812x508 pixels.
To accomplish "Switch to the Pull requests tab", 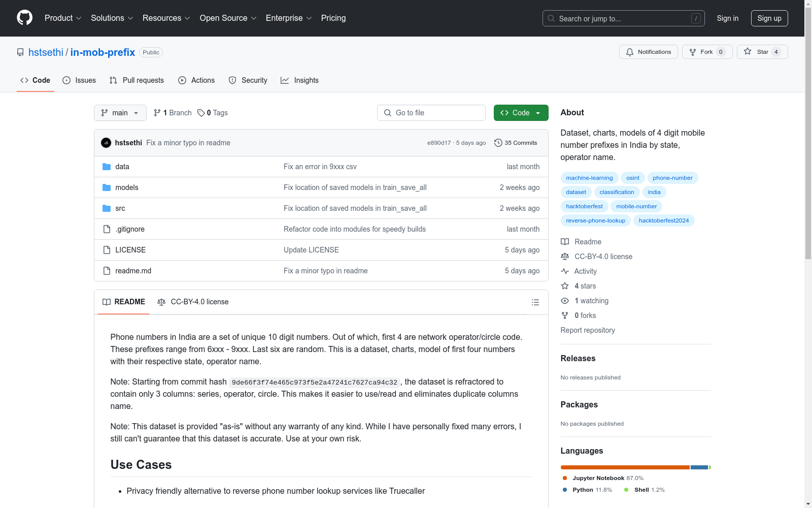I will click(x=137, y=80).
